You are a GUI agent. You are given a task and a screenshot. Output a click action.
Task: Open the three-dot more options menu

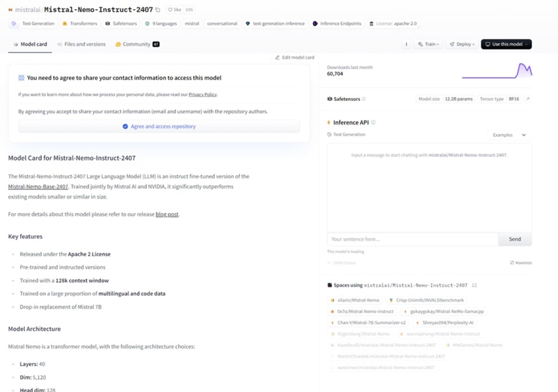click(x=406, y=44)
